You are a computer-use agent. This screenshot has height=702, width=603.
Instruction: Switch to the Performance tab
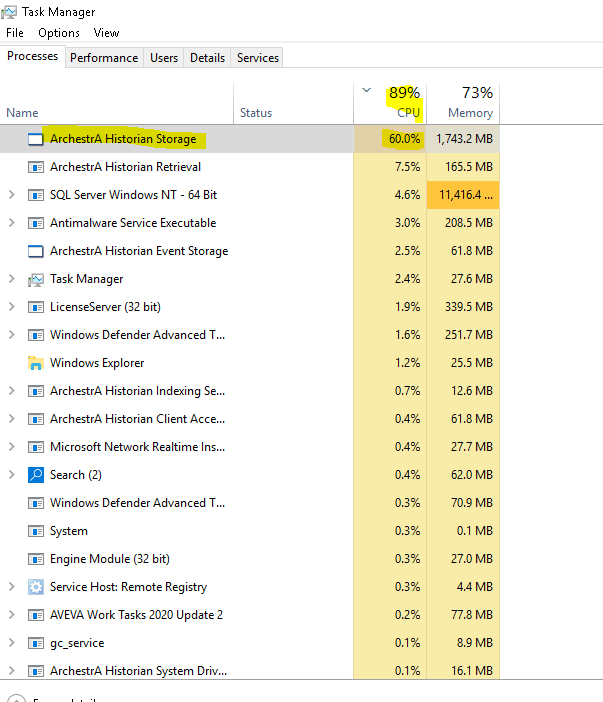[x=104, y=58]
